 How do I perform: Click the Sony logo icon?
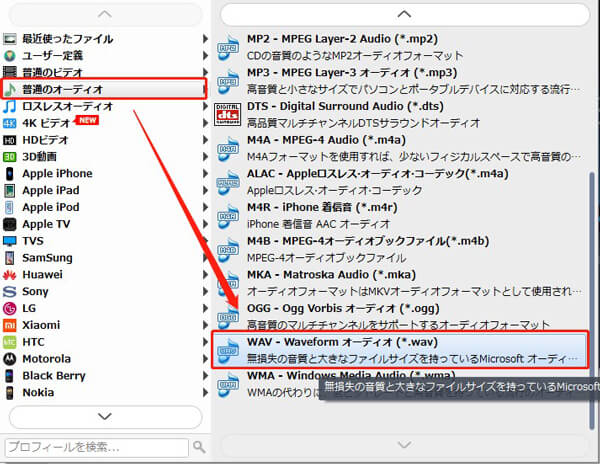[10, 291]
